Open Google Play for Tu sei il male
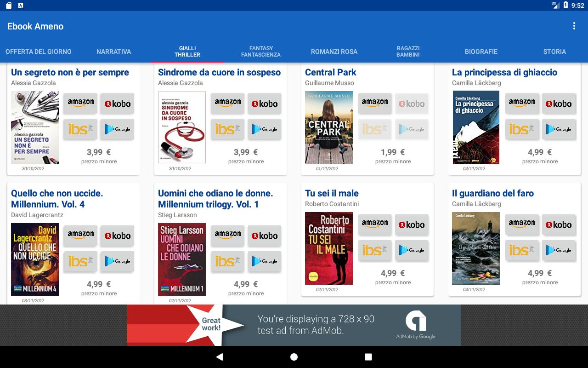Screen dimensions: 588x368 [x=412, y=250]
